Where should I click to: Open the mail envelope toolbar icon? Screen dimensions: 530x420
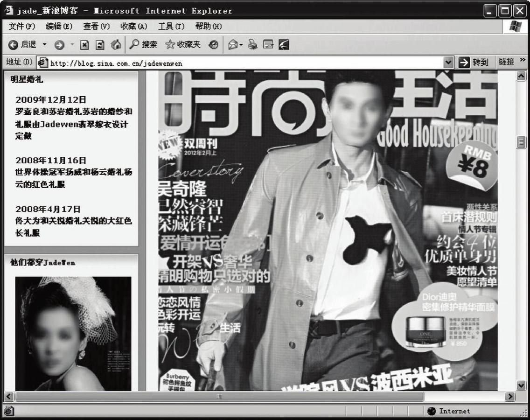tap(232, 45)
